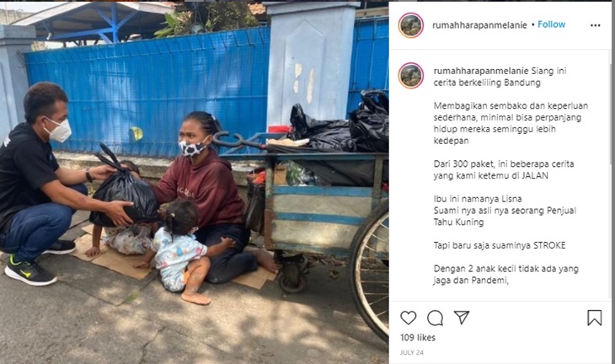Open comments via speech bubble icon
The height and width of the screenshot is (364, 615).
coord(435,318)
